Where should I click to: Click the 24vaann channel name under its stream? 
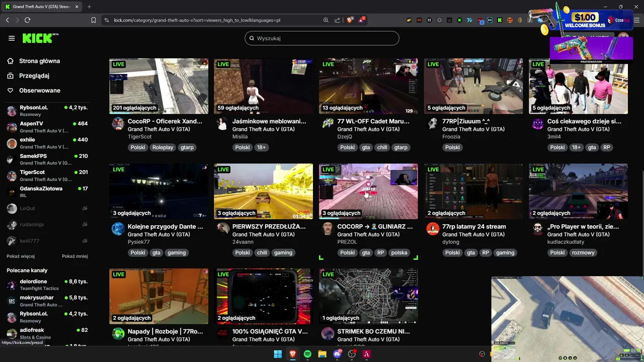243,242
